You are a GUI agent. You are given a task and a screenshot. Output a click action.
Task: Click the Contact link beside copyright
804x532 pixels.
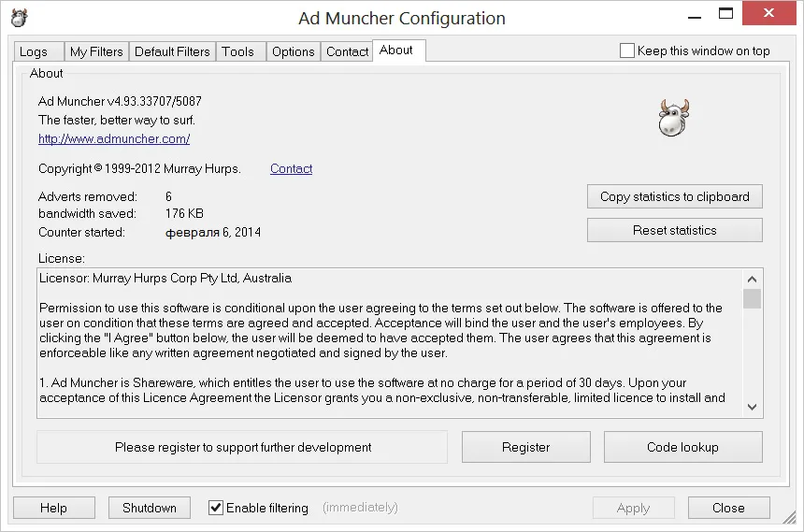[x=292, y=169]
